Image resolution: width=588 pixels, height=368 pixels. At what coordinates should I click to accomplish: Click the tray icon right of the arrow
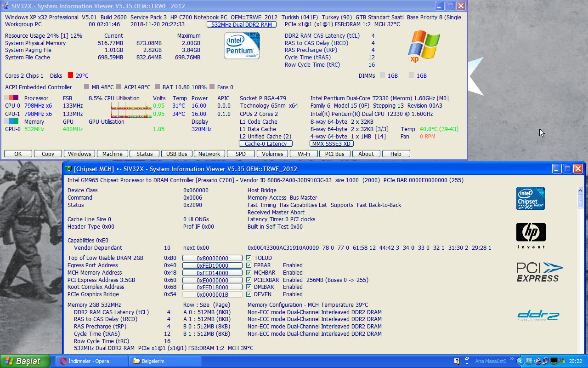click(529, 361)
